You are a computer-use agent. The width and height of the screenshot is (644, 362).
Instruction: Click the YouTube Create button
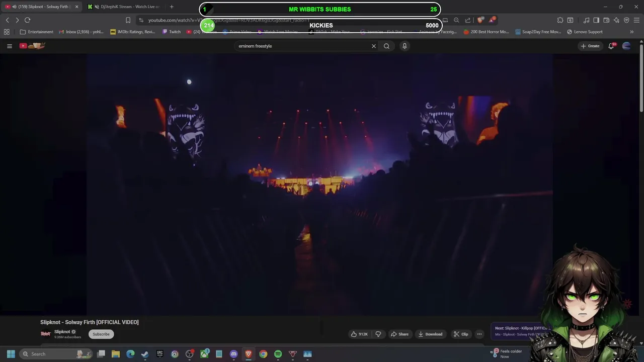tap(590, 46)
